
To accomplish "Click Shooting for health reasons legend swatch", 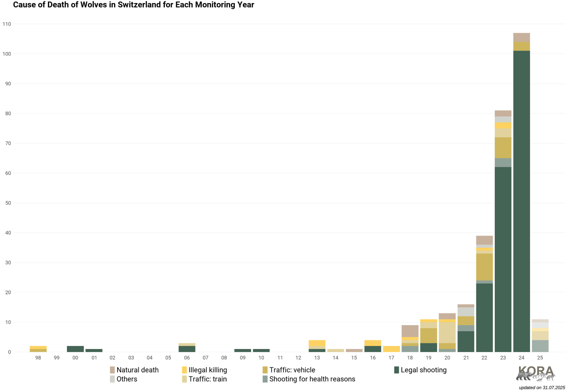I will click(265, 379).
